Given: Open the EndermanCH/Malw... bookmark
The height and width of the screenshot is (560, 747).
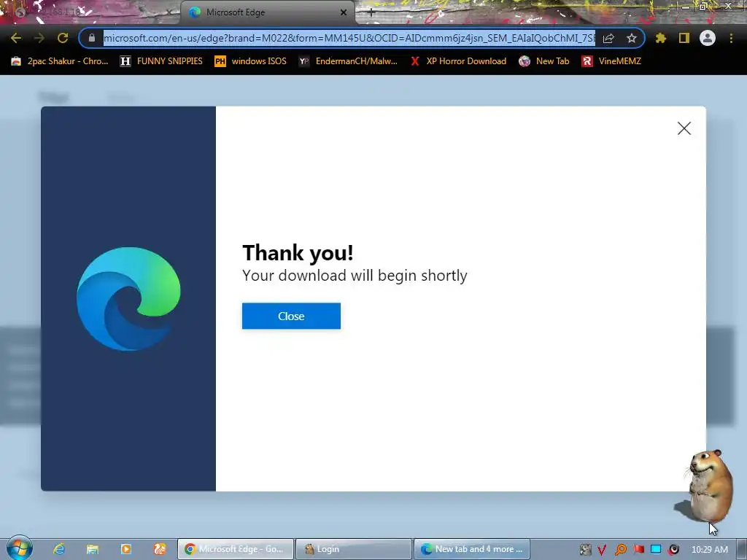Looking at the screenshot, I should [348, 61].
